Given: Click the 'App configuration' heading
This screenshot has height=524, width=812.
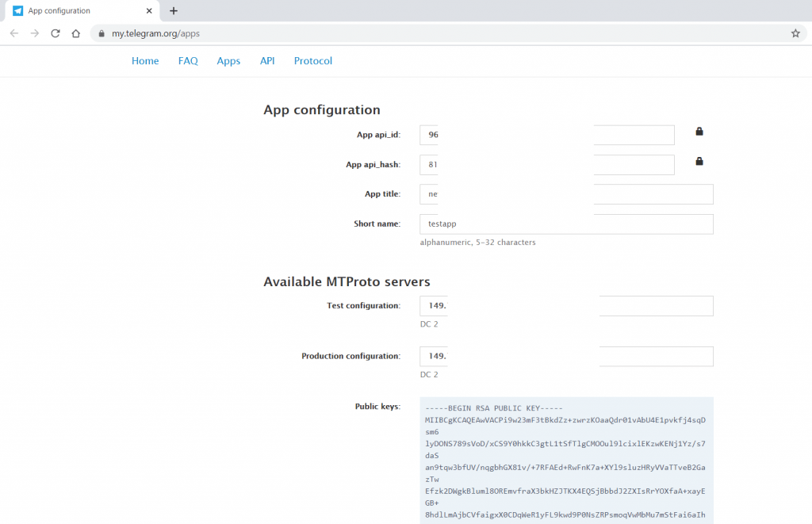Looking at the screenshot, I should tap(322, 109).
